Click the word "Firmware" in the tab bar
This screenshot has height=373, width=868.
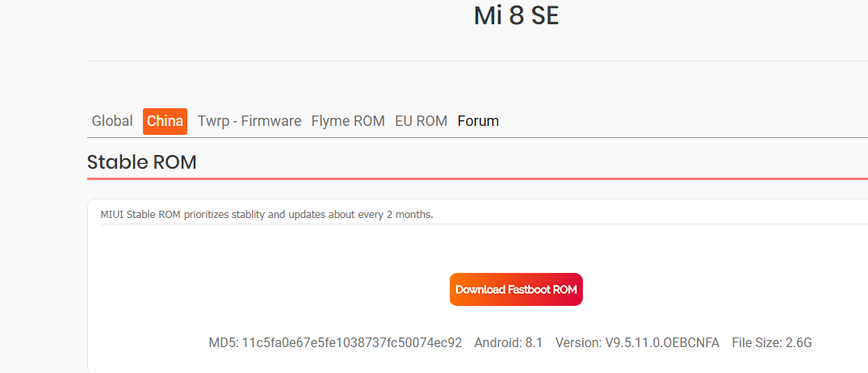click(270, 121)
